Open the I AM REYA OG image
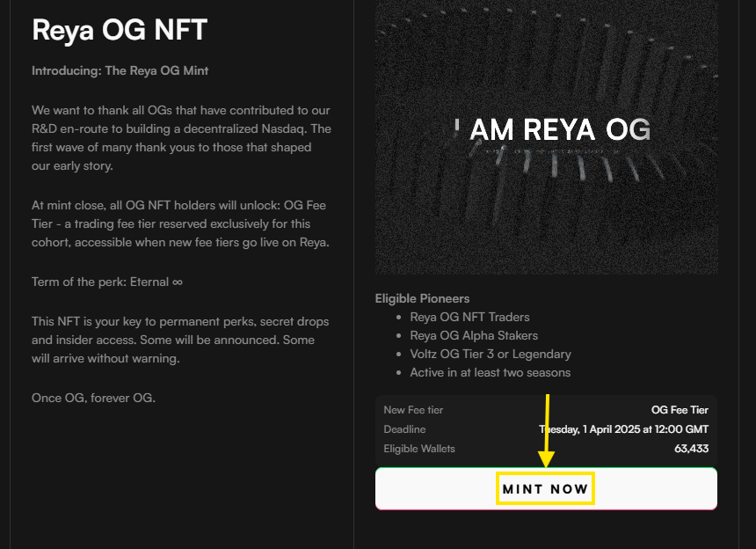 click(546, 137)
